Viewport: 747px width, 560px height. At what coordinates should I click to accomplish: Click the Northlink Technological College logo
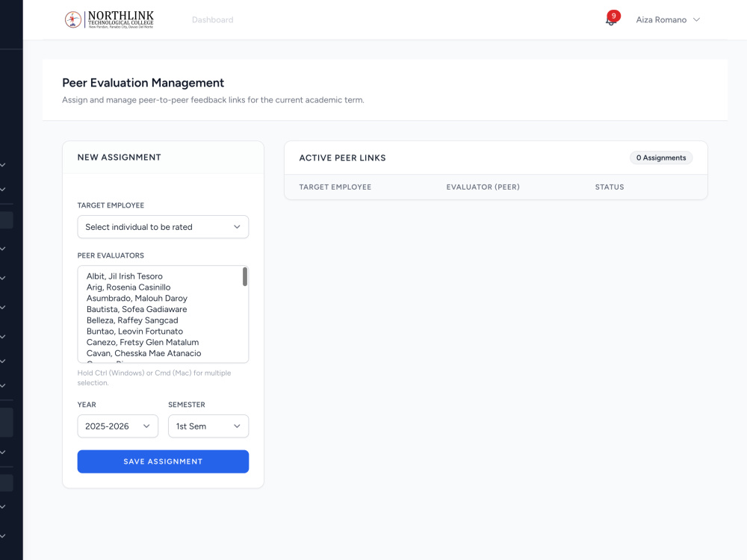click(x=109, y=19)
